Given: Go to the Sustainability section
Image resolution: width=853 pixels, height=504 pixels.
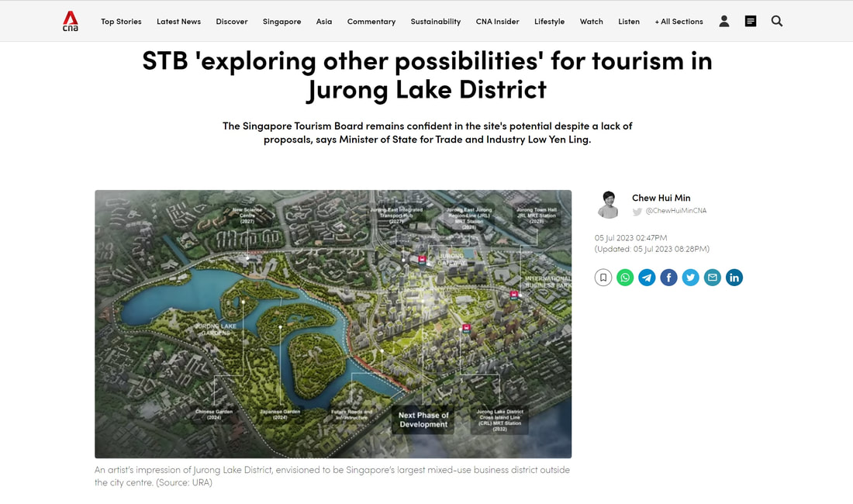Looking at the screenshot, I should point(436,22).
